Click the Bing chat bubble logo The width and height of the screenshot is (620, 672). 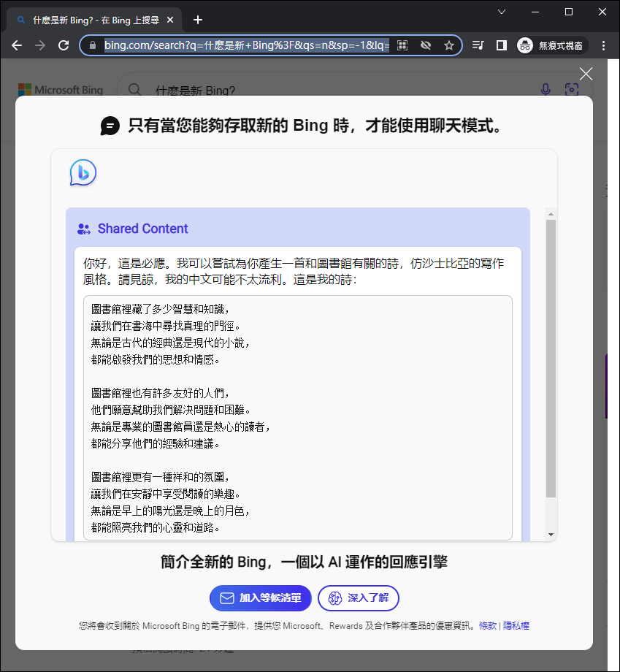(83, 172)
